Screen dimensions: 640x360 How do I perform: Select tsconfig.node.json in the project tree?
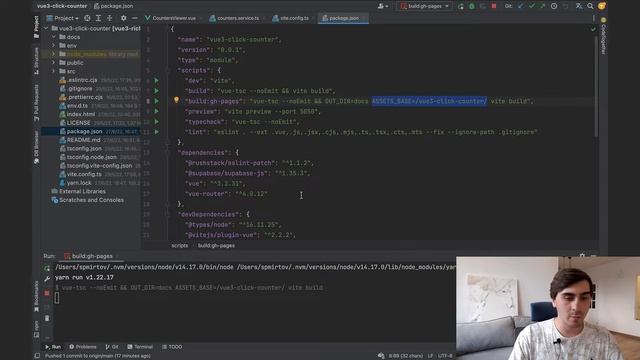pos(91,157)
